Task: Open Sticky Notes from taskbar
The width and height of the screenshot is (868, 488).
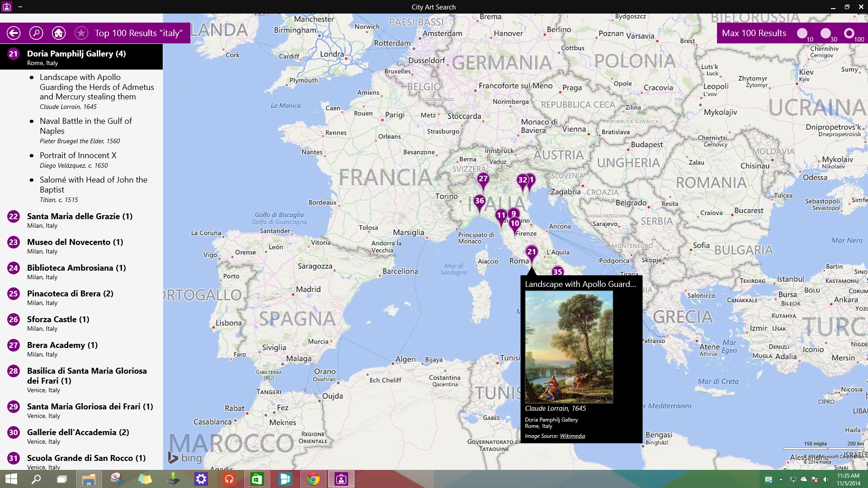Action: (145, 479)
